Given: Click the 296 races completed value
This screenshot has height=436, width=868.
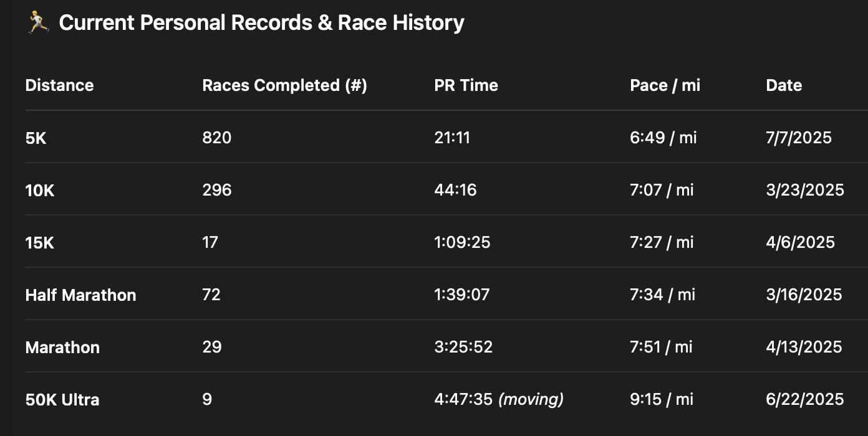Looking at the screenshot, I should click(x=216, y=190).
